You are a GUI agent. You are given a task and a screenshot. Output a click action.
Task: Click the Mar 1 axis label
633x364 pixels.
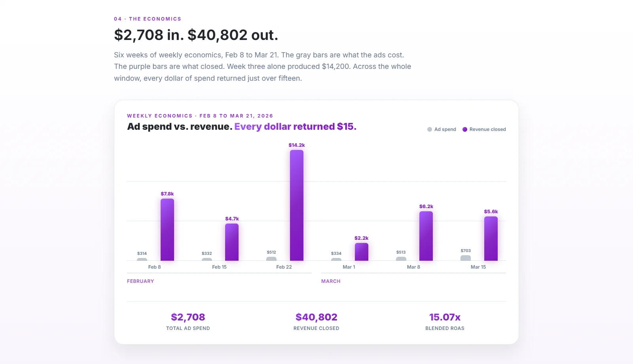349,267
